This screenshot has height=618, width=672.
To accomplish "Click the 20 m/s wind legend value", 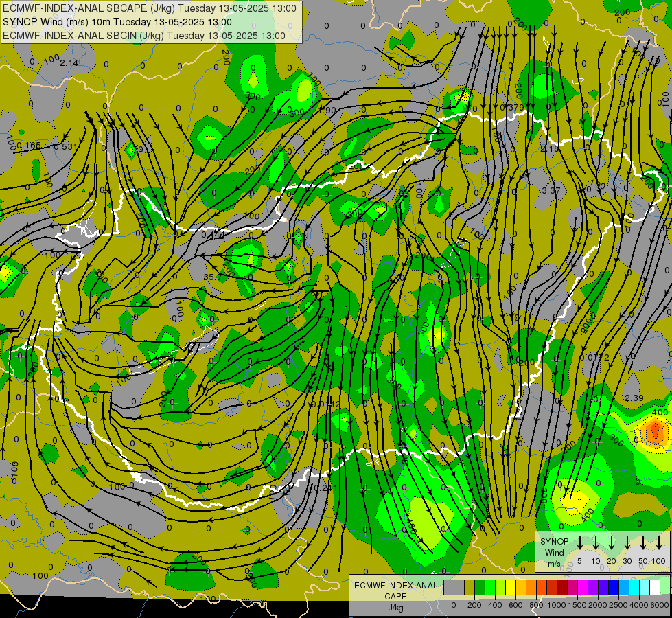I will point(611,561).
